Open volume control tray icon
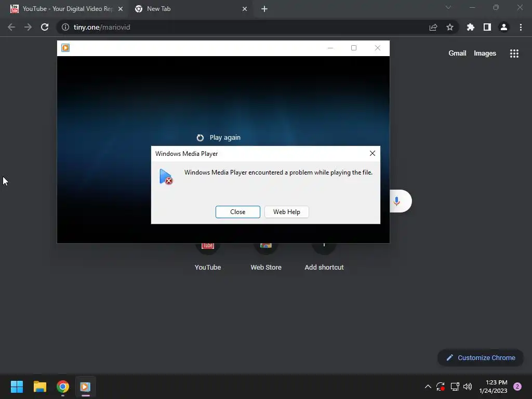Image resolution: width=532 pixels, height=399 pixels. tap(468, 387)
